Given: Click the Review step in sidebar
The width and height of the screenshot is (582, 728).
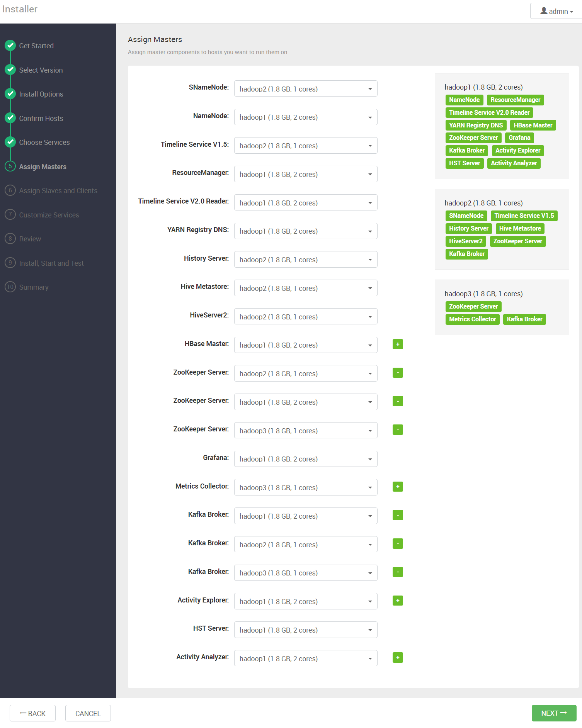Looking at the screenshot, I should coord(30,239).
